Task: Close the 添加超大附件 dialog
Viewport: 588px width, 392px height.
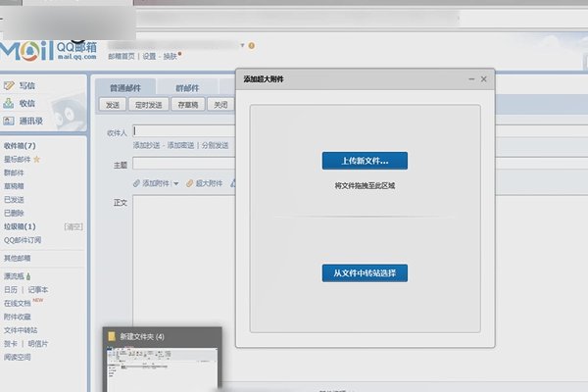Action: click(x=484, y=79)
